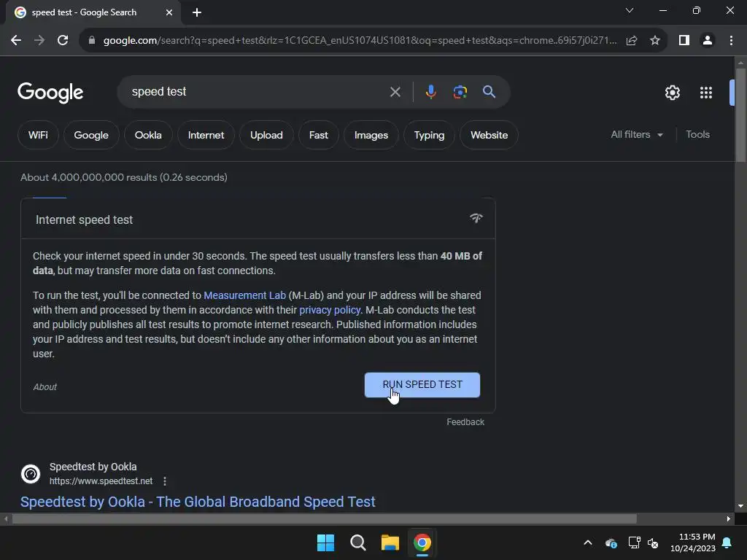The image size is (747, 560).
Task: Open the Chrome profile icon
Action: click(x=708, y=41)
